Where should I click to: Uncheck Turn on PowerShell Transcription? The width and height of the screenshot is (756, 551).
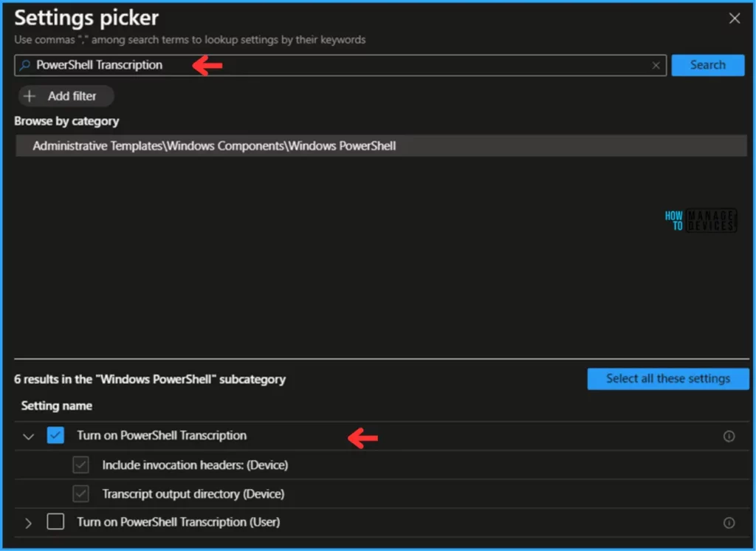click(55, 435)
